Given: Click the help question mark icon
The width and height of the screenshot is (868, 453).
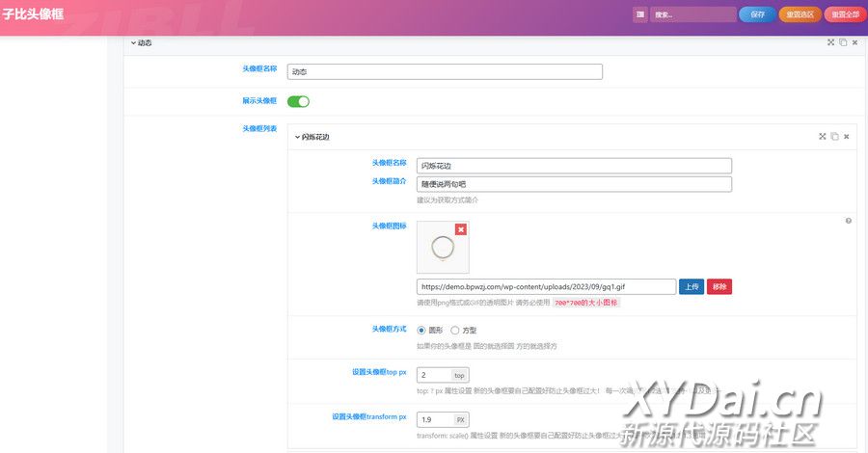Looking at the screenshot, I should 848,221.
